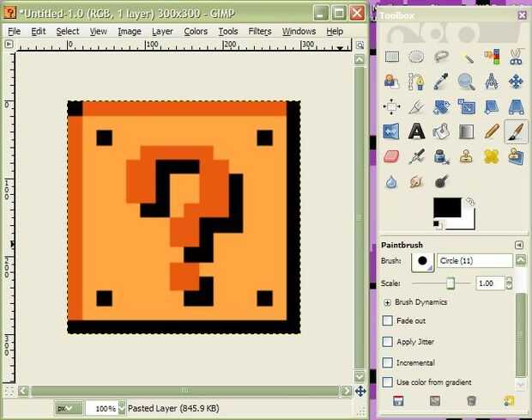532x420 pixels.
Task: Select the Color Picker eyedropper tool
Action: (441, 82)
